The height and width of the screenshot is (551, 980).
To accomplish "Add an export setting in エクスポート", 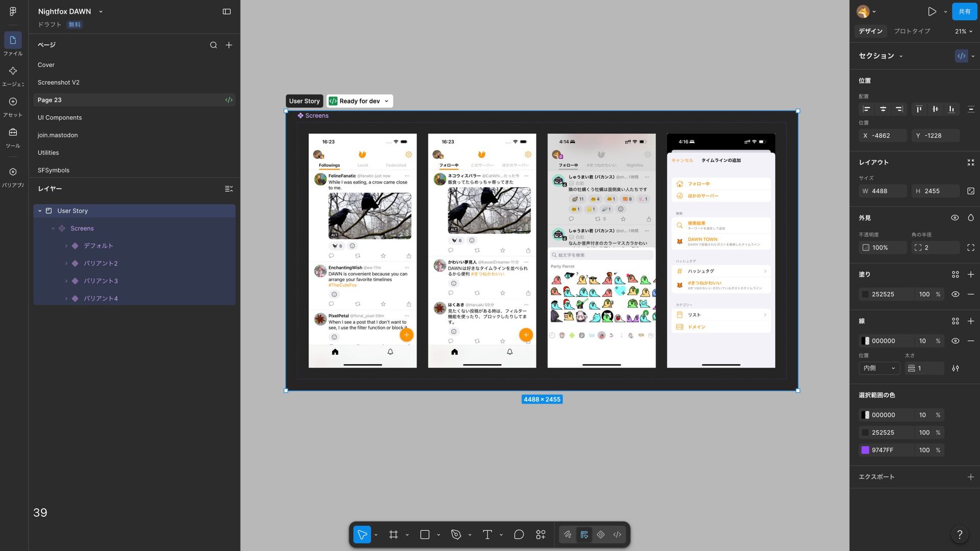I will (x=970, y=477).
